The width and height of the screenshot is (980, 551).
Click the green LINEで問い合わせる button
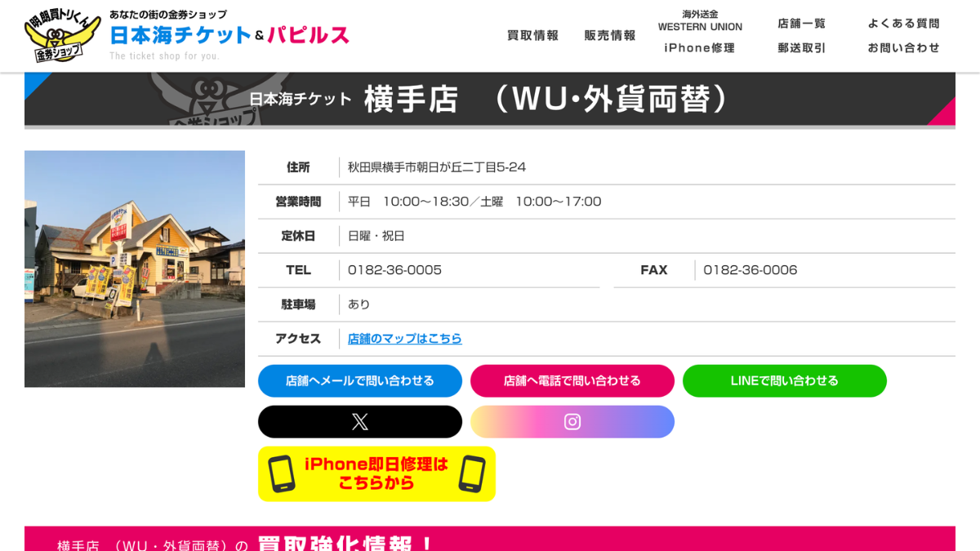(784, 380)
